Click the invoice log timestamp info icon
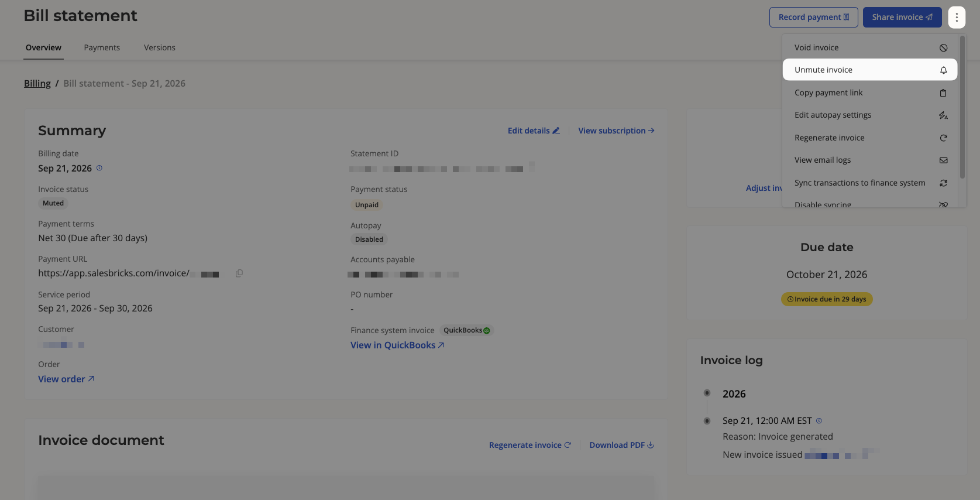 tap(819, 421)
